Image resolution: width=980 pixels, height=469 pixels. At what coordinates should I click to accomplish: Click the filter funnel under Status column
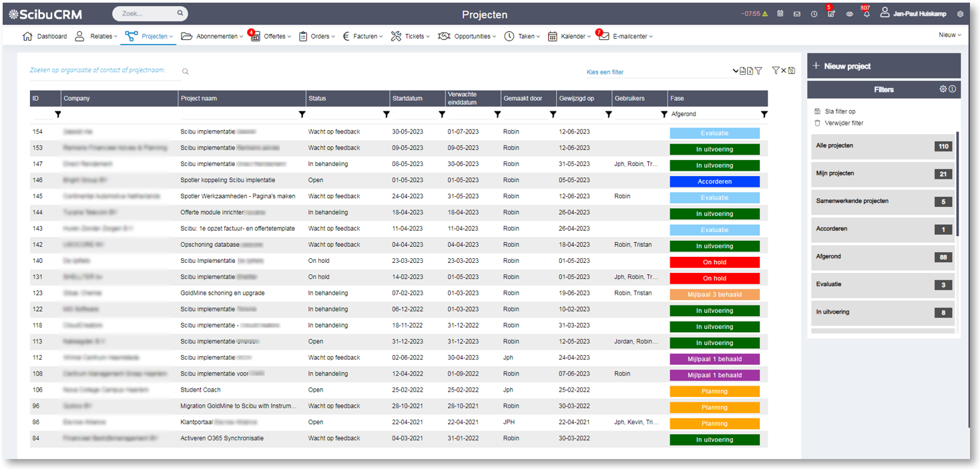[x=387, y=115]
